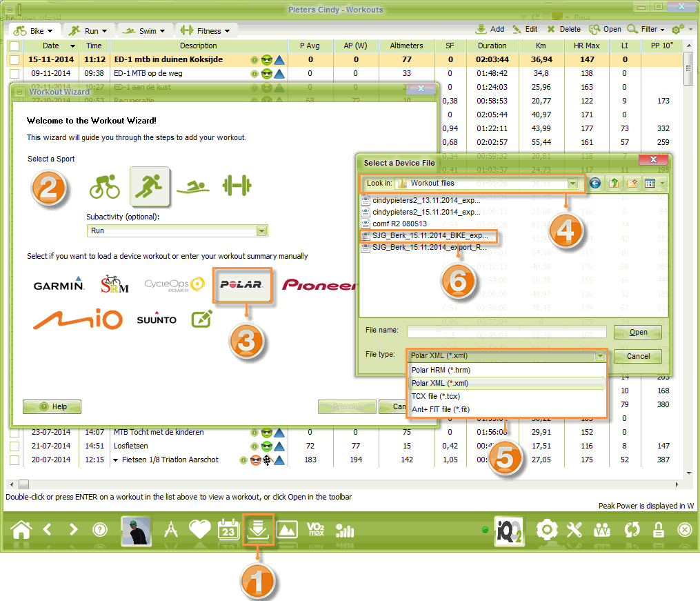The width and height of the screenshot is (700, 601).
Task: Click the iQO2 logo icon
Action: [509, 531]
